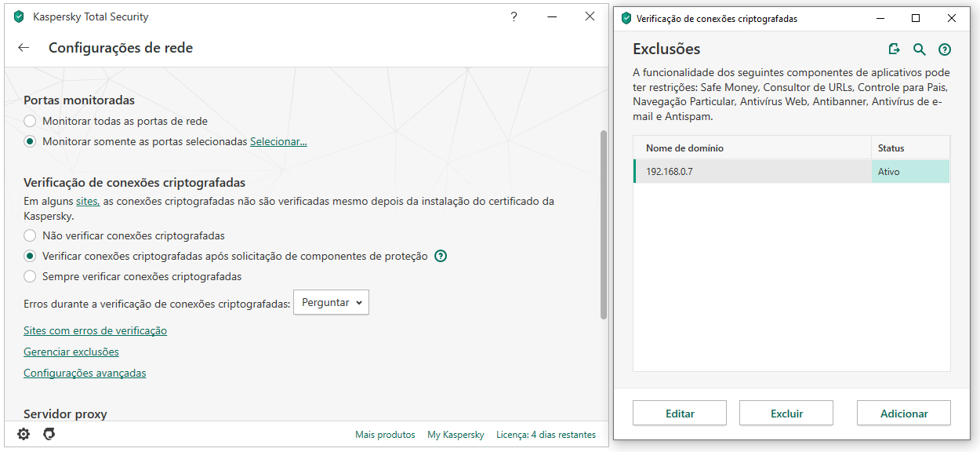Open My Kaspersky link

click(456, 435)
